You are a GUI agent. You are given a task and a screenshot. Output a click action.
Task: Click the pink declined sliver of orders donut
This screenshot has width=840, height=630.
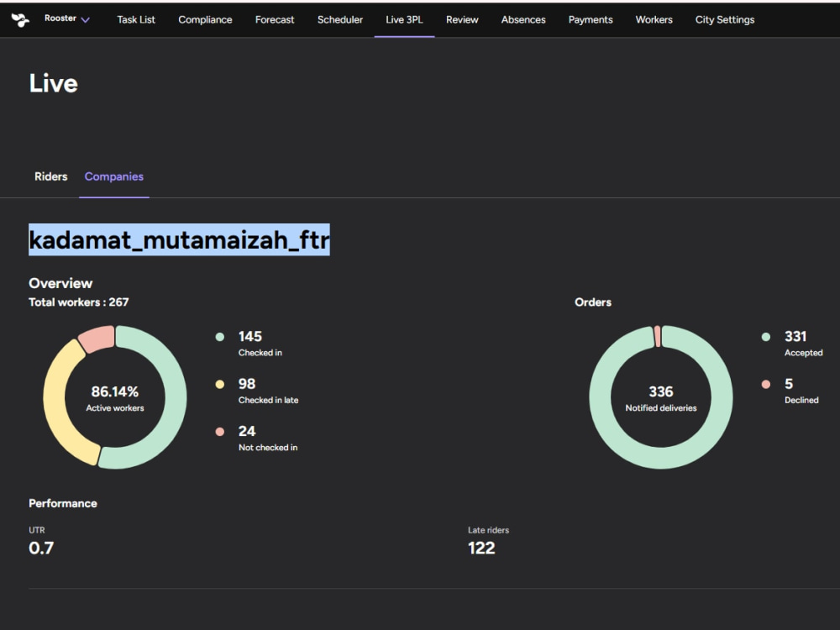[x=658, y=337]
